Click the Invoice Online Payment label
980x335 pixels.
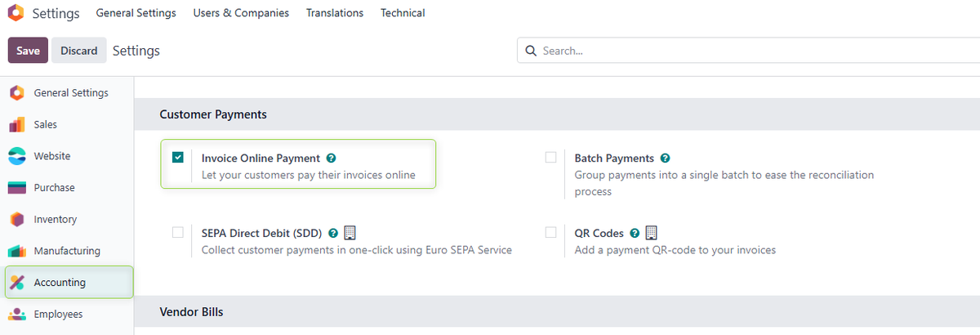click(261, 159)
